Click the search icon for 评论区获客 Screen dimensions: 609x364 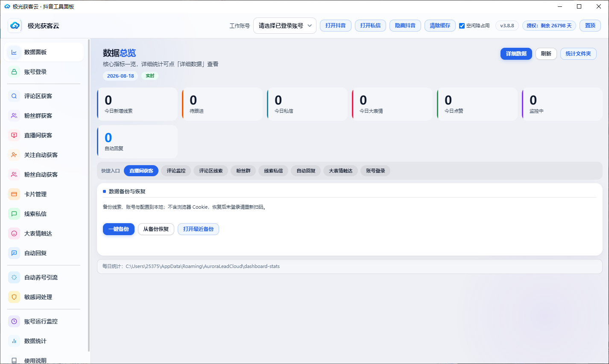click(x=14, y=96)
